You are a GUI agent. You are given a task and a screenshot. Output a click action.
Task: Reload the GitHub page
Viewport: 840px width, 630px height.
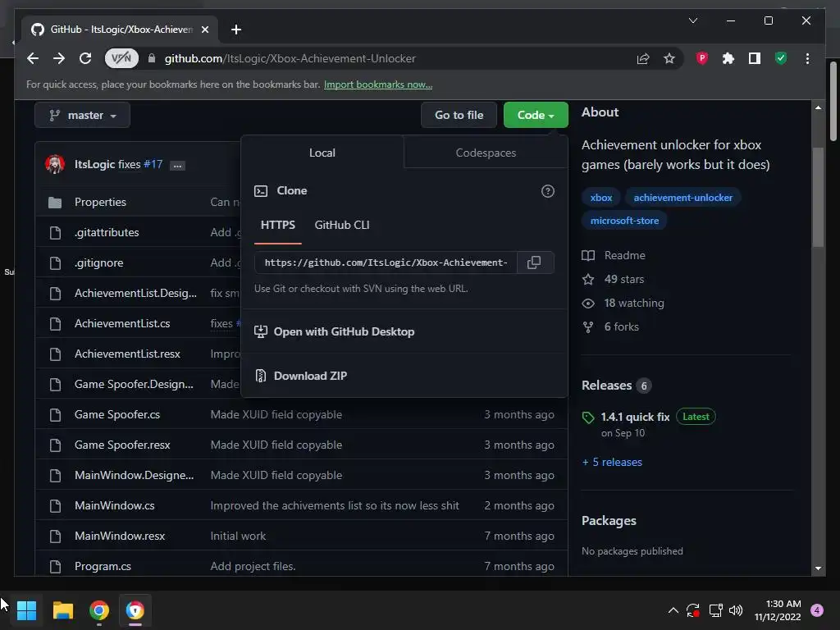85,58
